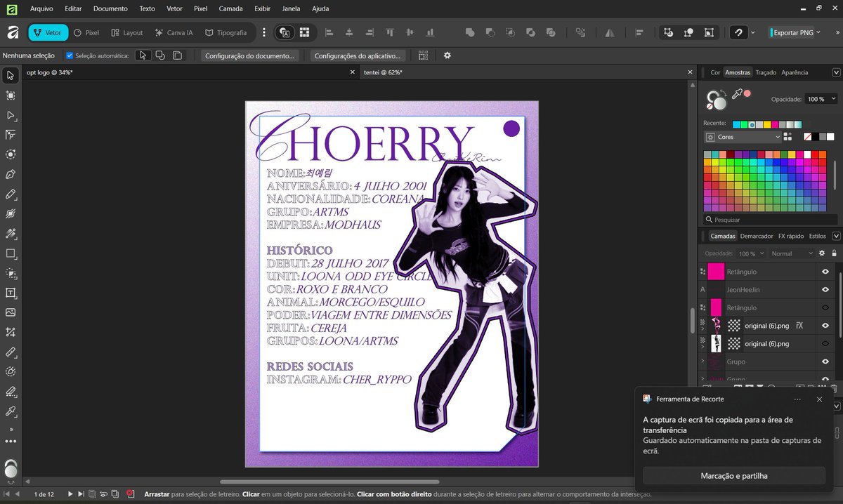This screenshot has width=843, height=504.
Task: Open the gear settings icon in context toolbar
Action: click(x=447, y=55)
